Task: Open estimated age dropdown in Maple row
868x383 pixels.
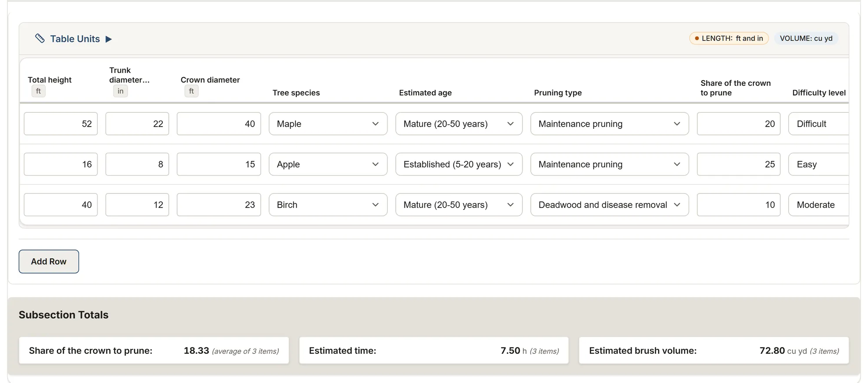Action: coord(459,124)
